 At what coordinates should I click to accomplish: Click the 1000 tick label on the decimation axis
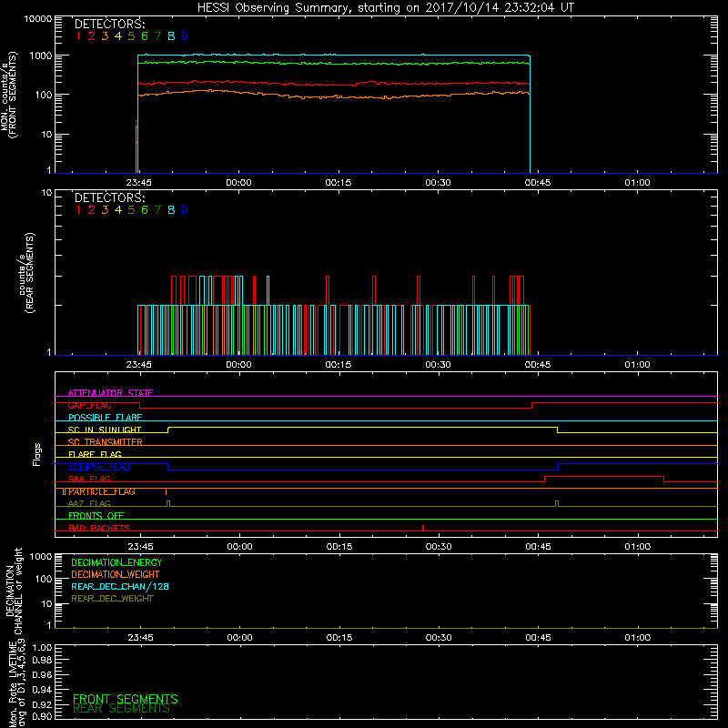point(41,557)
